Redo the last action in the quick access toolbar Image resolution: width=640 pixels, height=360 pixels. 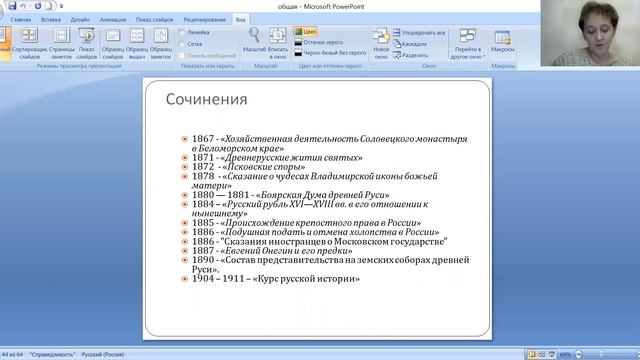tap(38, 6)
